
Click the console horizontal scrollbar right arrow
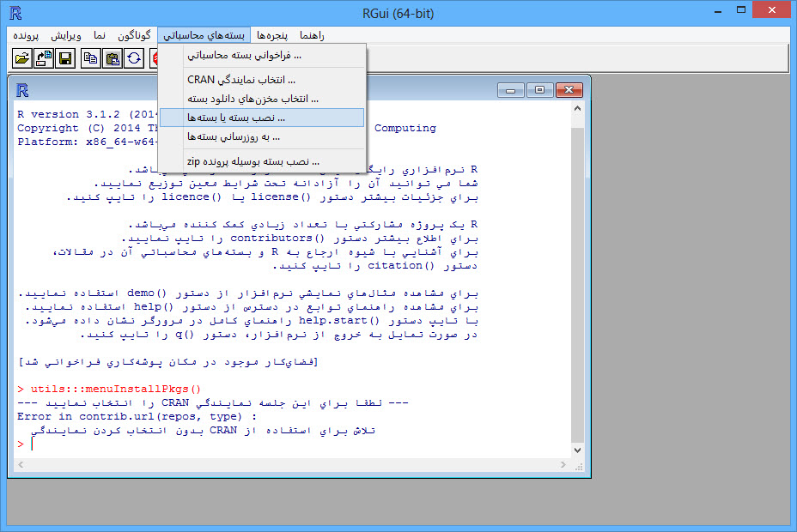pos(563,464)
